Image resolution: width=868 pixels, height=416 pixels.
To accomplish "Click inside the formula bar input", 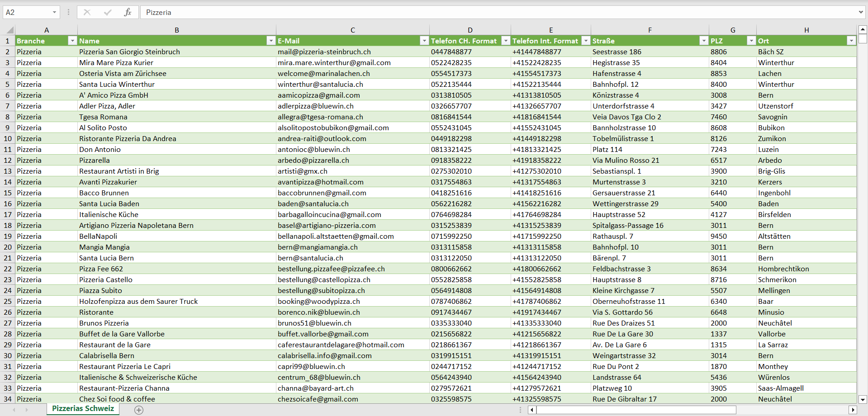I will click(498, 12).
